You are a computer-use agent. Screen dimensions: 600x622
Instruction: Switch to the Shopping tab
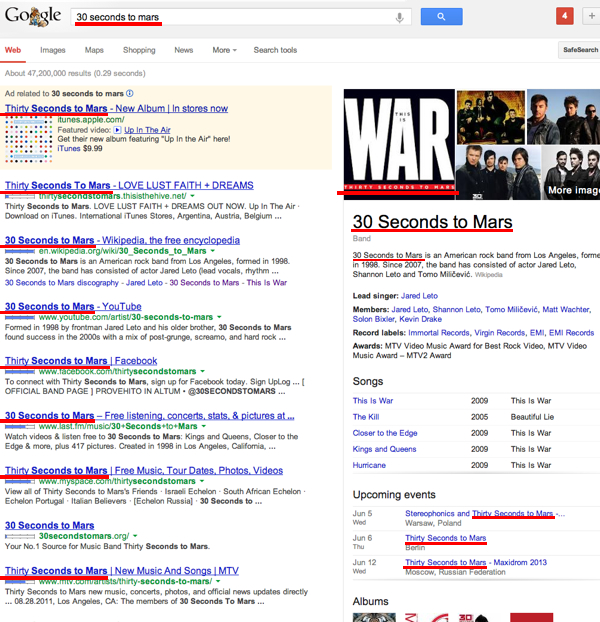[139, 50]
